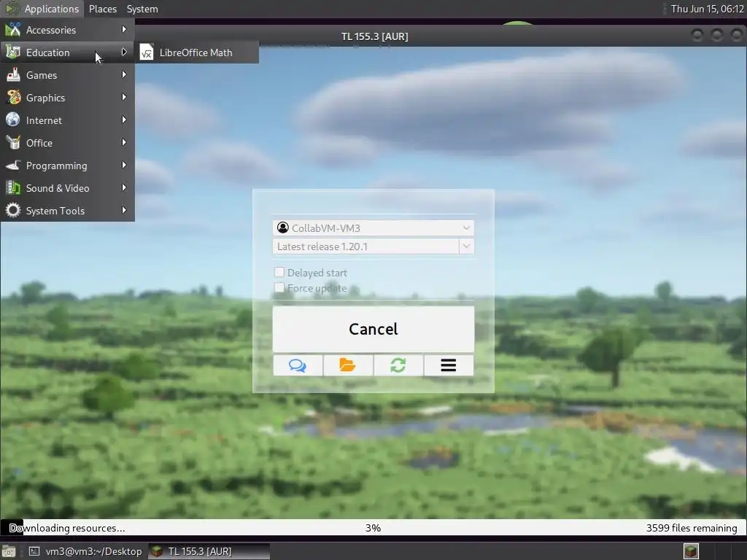Open the CollabVM-VM3 account dropdown

[373, 227]
